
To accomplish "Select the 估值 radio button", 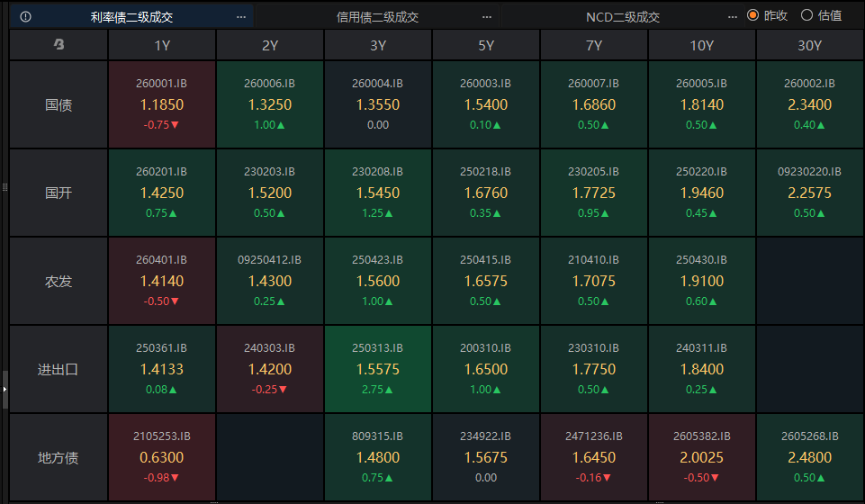I will 806,15.
